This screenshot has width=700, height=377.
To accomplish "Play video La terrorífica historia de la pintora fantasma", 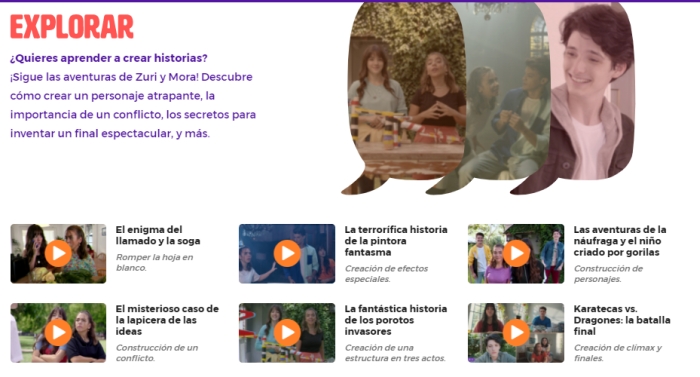I will click(287, 253).
